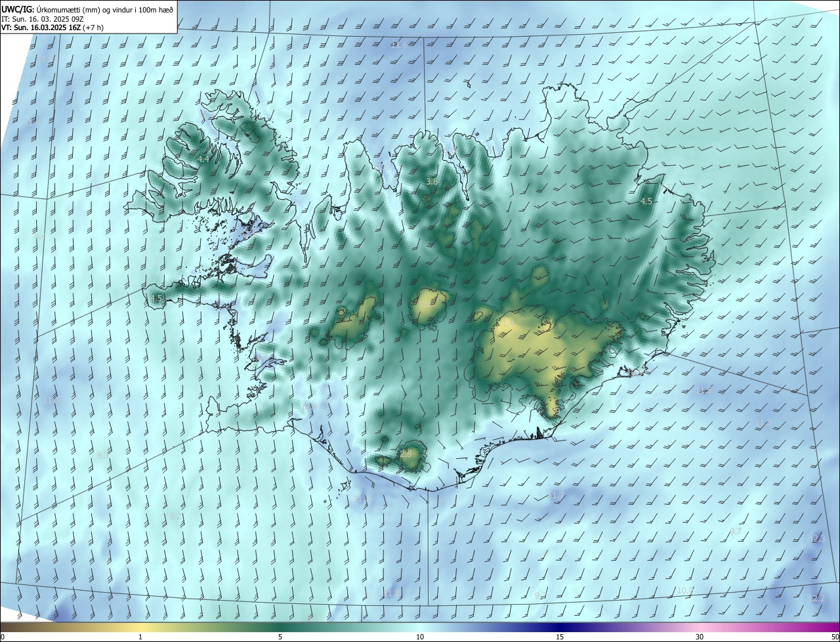Click the 12.3 value on the map
840x642 pixels.
pyautogui.click(x=818, y=539)
